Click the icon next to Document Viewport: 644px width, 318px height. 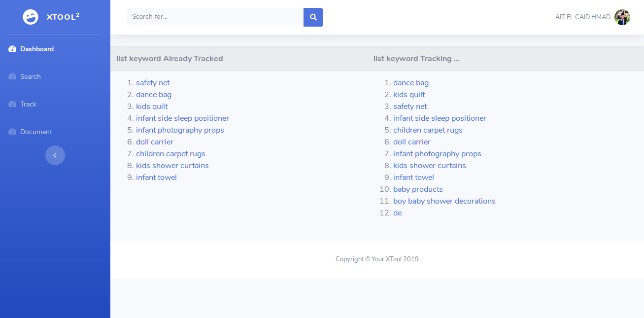pos(12,132)
